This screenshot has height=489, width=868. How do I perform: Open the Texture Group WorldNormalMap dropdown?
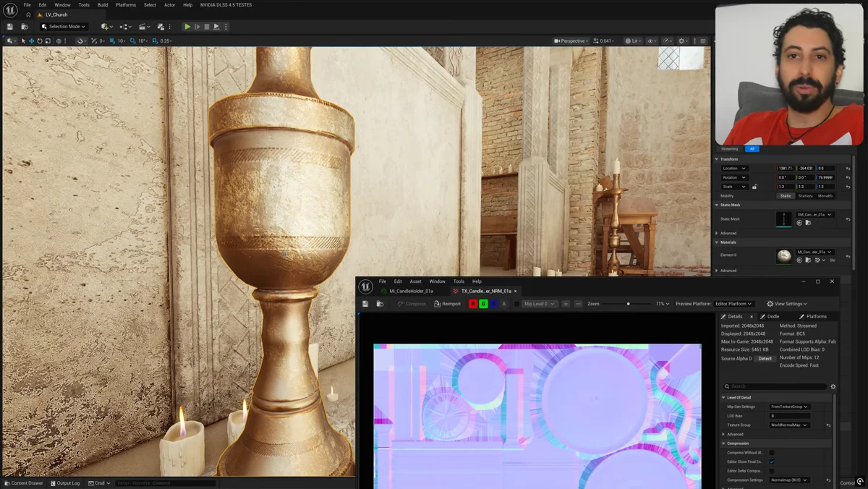point(789,425)
